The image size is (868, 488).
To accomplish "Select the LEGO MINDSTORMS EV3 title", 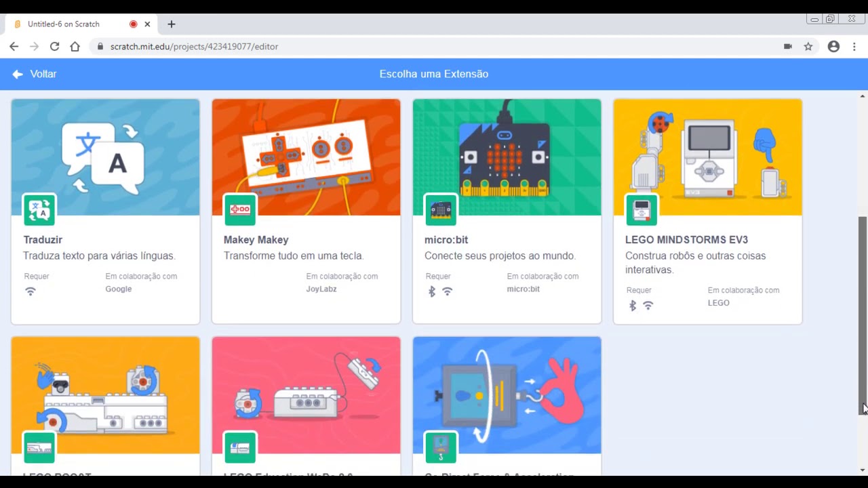I will [x=686, y=240].
